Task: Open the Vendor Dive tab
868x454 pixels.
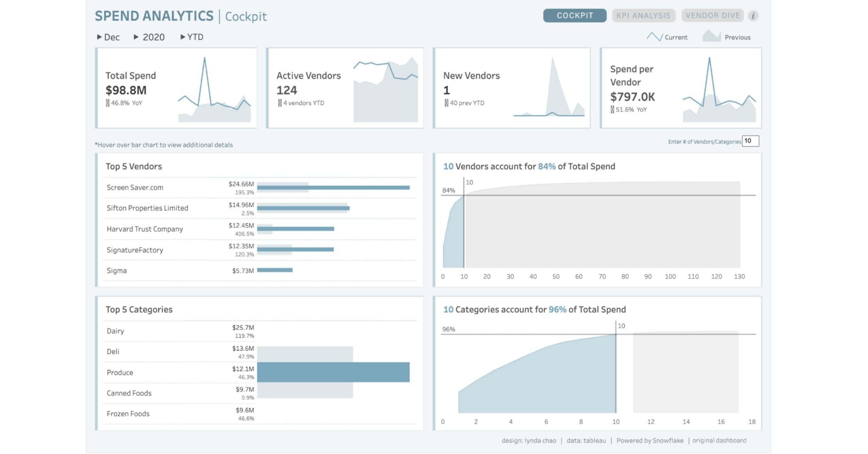Action: (712, 16)
